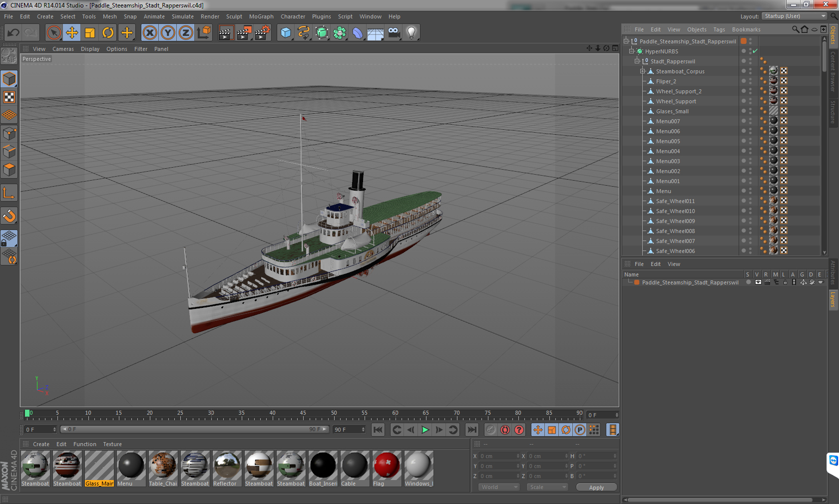Click search icon in Object Manager
This screenshot has height=504, width=839.
tap(796, 29)
